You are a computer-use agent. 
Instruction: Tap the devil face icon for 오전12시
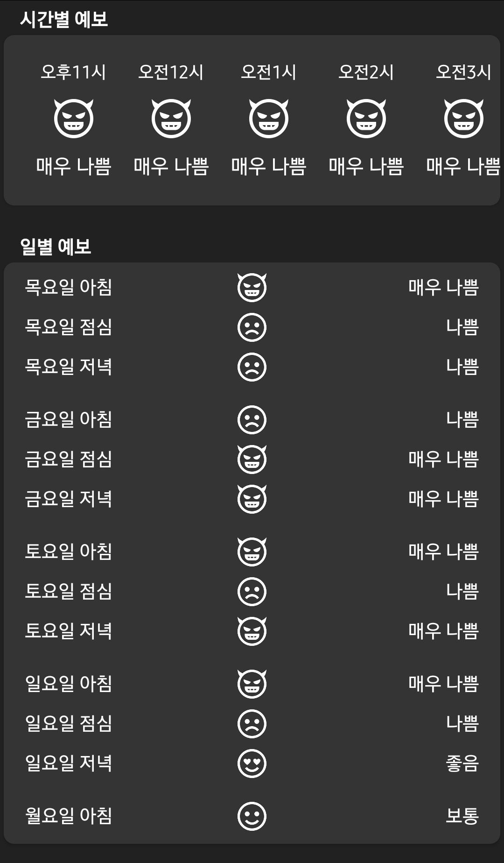click(171, 119)
